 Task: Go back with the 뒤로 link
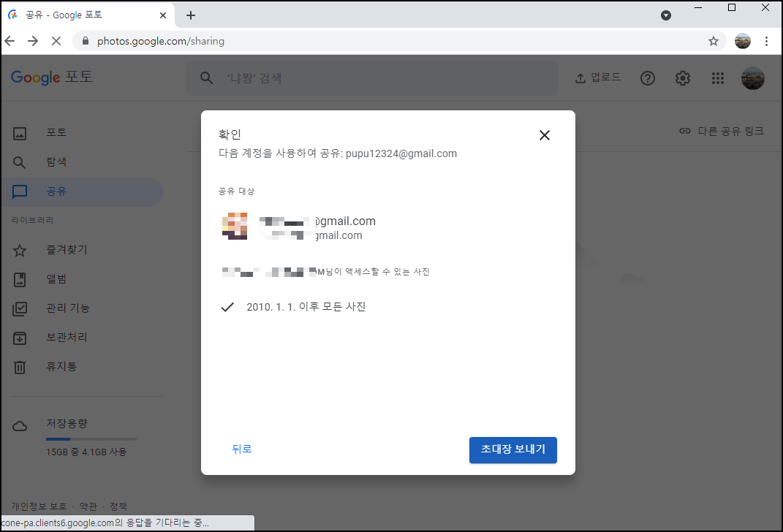242,449
